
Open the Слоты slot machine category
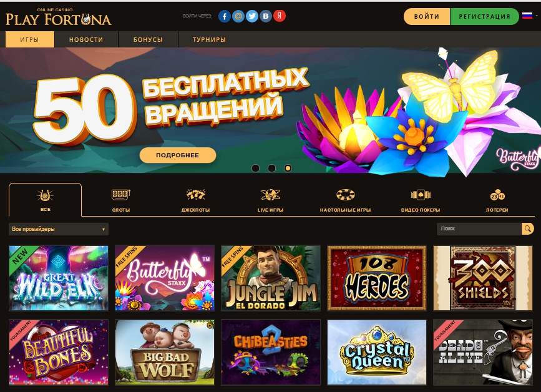[x=121, y=200]
